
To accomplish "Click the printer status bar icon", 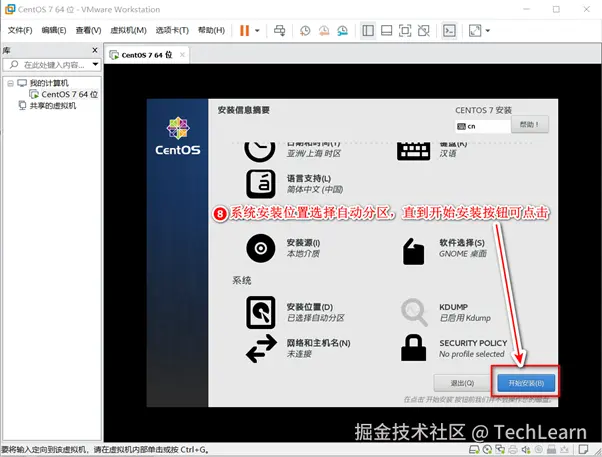I will [x=513, y=449].
